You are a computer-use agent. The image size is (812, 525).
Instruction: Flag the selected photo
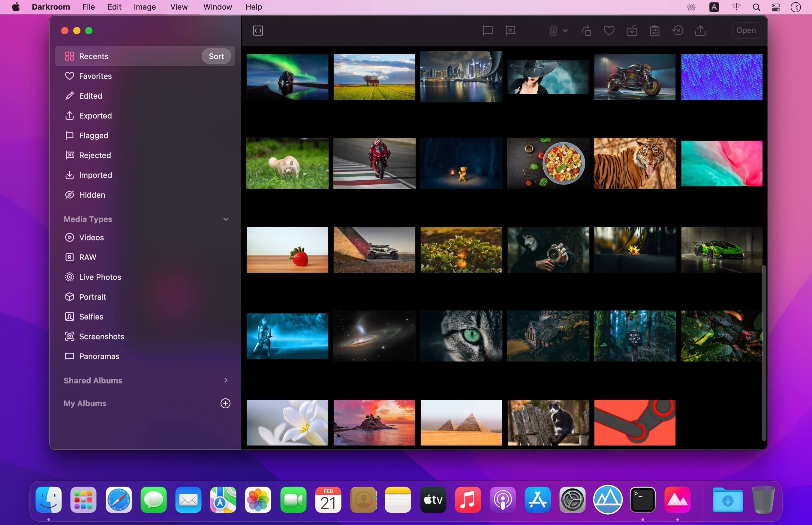click(487, 31)
